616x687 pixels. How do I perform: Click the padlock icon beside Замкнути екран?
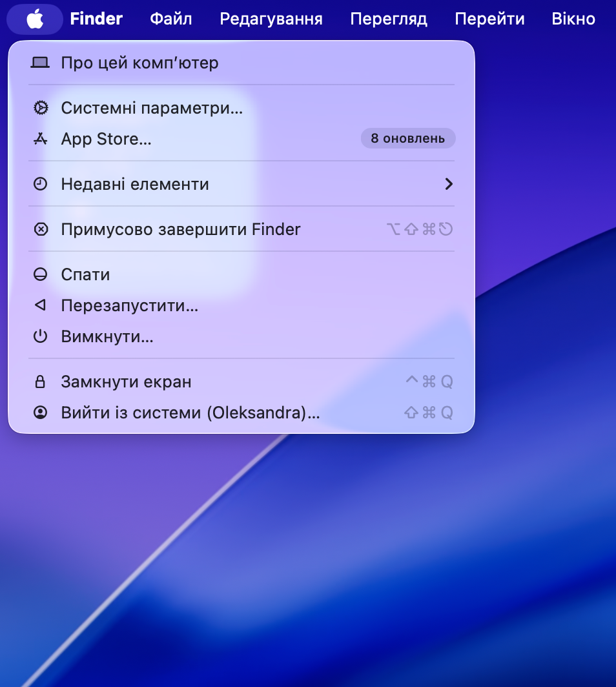tap(40, 382)
